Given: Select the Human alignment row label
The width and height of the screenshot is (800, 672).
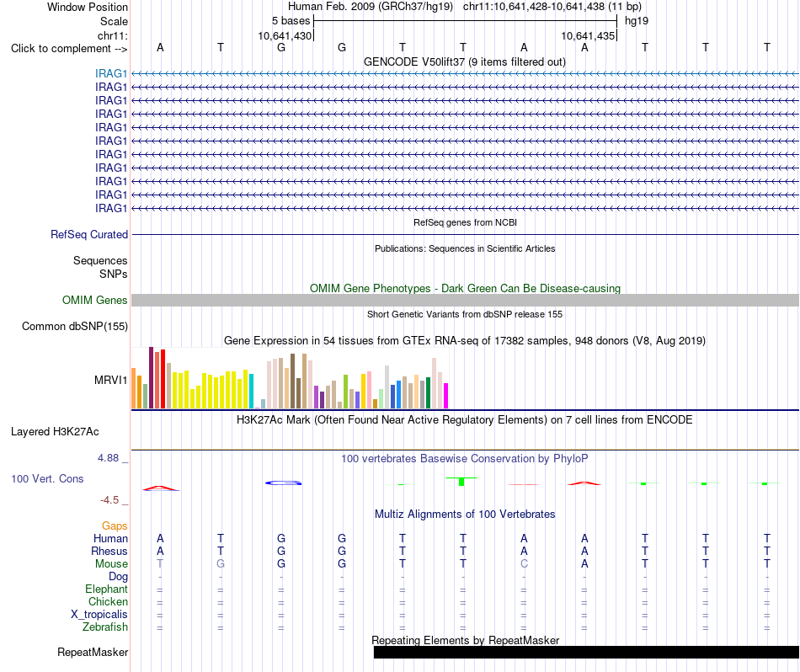Looking at the screenshot, I should pos(110,538).
